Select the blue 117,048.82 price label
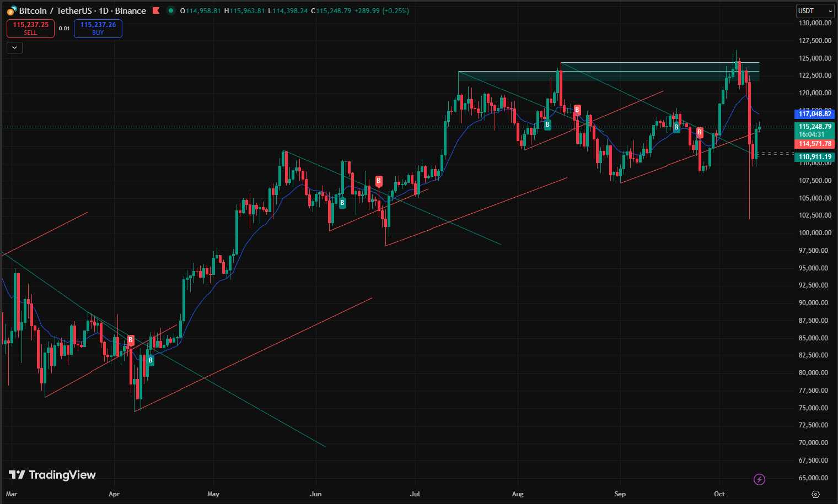Viewport: 838px width, 504px height. click(815, 114)
